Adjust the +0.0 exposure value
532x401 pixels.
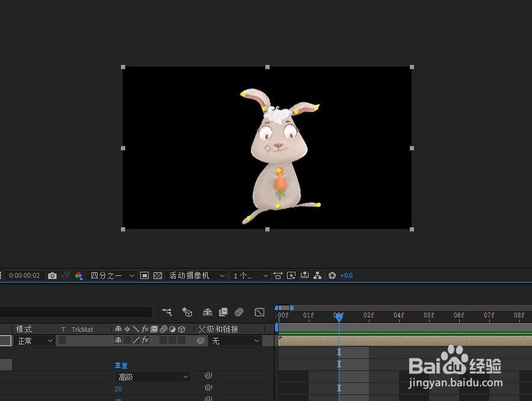coord(347,275)
